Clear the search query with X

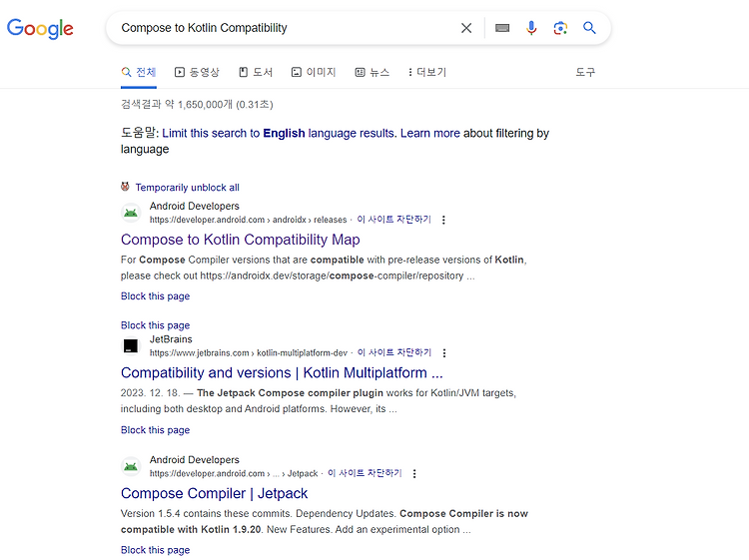coord(466,28)
